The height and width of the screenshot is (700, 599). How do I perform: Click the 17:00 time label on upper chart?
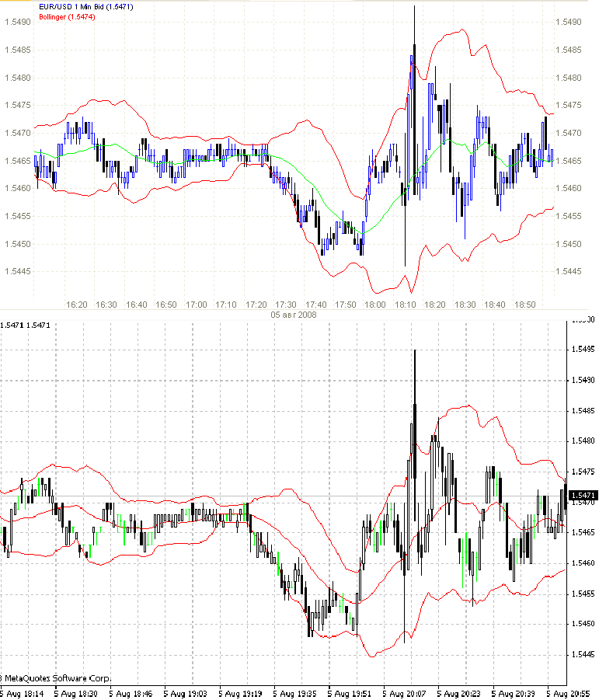pyautogui.click(x=196, y=305)
